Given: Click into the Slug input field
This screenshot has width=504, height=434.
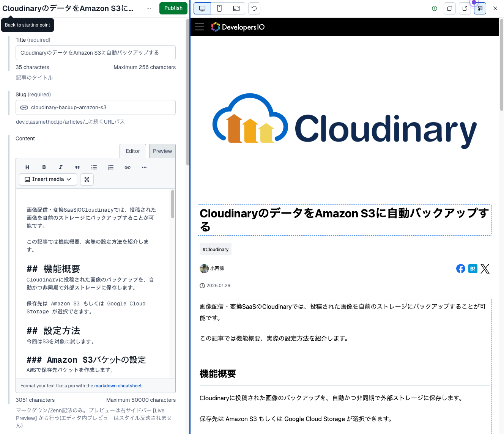Looking at the screenshot, I should point(101,107).
